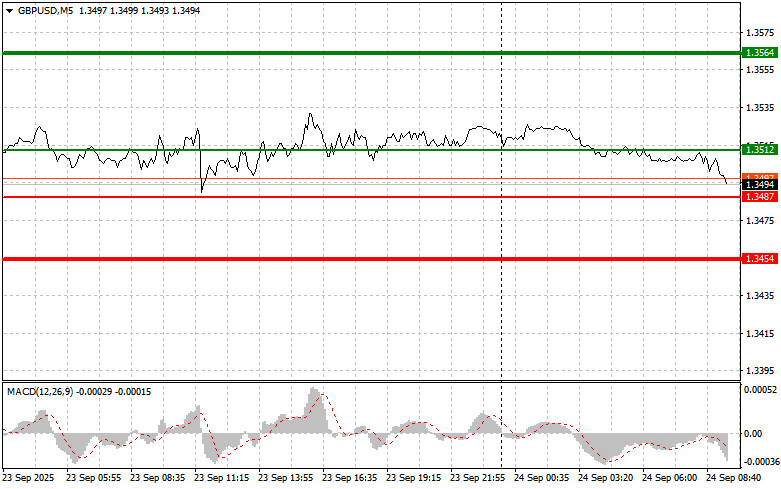
Task: Click the 23 Sep 19:15 time label
Action: point(413,478)
